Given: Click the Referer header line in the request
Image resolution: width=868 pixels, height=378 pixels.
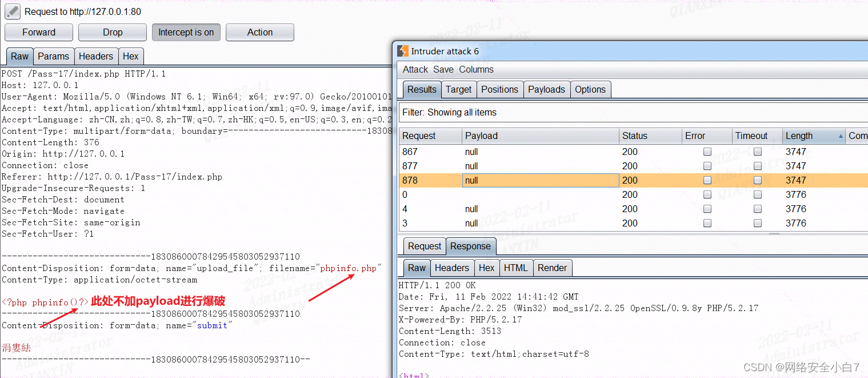Looking at the screenshot, I should 111,177.
